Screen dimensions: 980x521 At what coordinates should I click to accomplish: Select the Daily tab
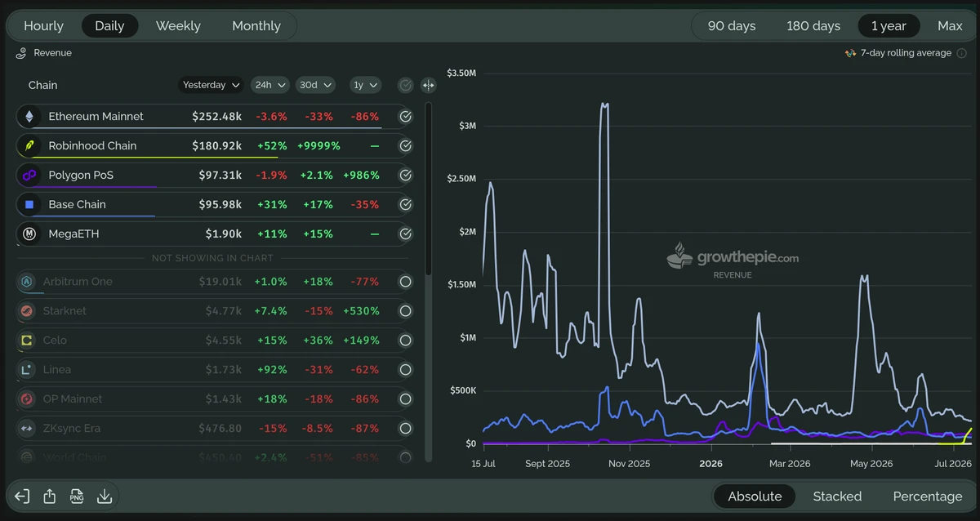pos(109,26)
